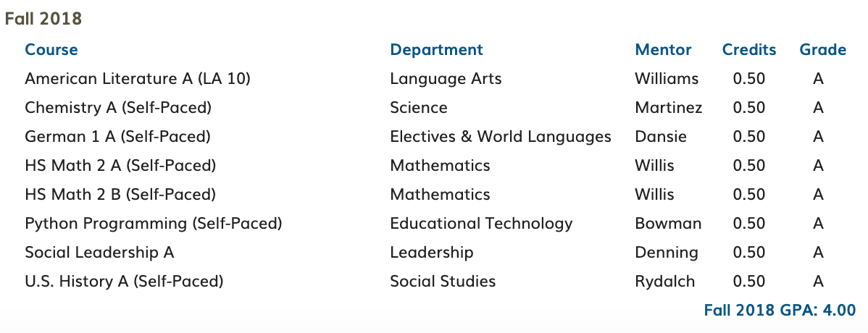Open Social Leadership A course
Viewport: 868px width, 333px height.
pyautogui.click(x=99, y=252)
